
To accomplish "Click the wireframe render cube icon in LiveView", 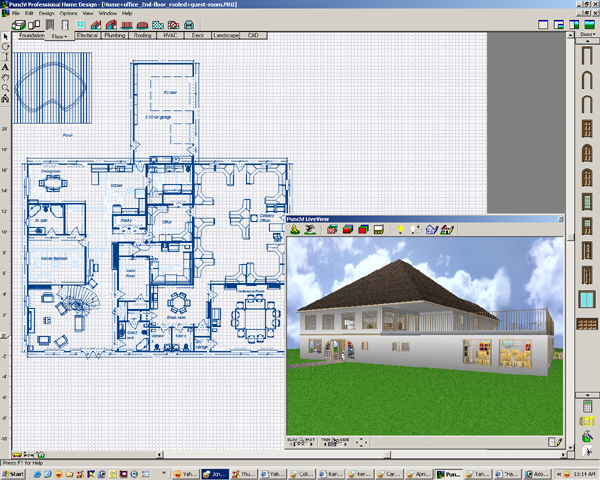I will click(332, 229).
